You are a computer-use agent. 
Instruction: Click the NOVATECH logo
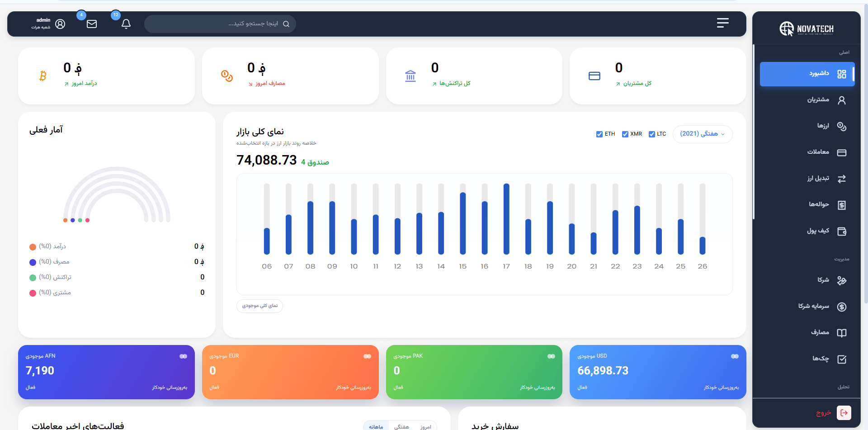tap(807, 28)
